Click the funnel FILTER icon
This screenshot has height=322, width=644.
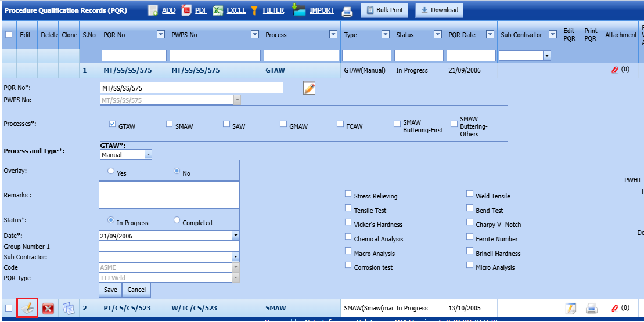254,10
